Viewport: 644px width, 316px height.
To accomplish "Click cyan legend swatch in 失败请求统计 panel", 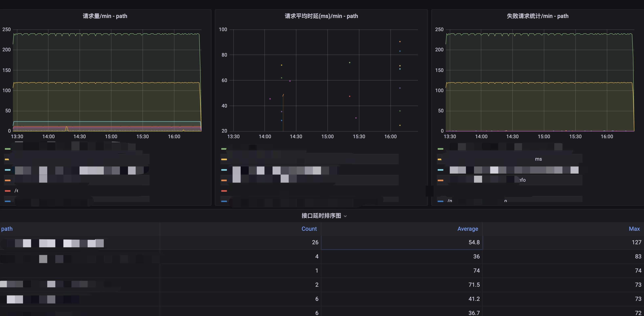I will coord(441,170).
